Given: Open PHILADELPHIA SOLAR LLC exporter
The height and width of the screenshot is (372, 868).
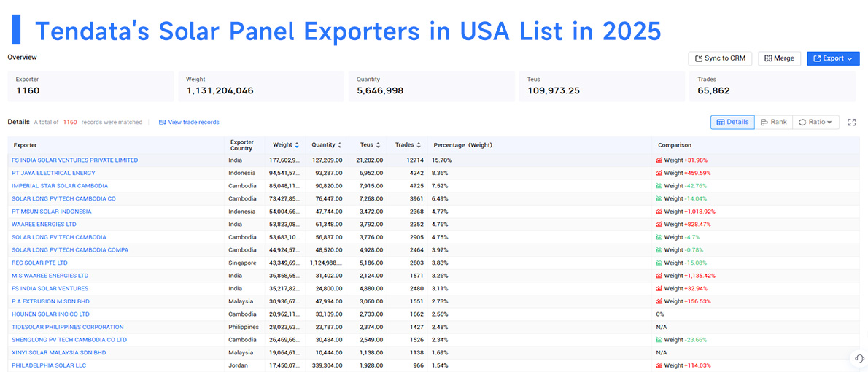Looking at the screenshot, I should point(49,365).
